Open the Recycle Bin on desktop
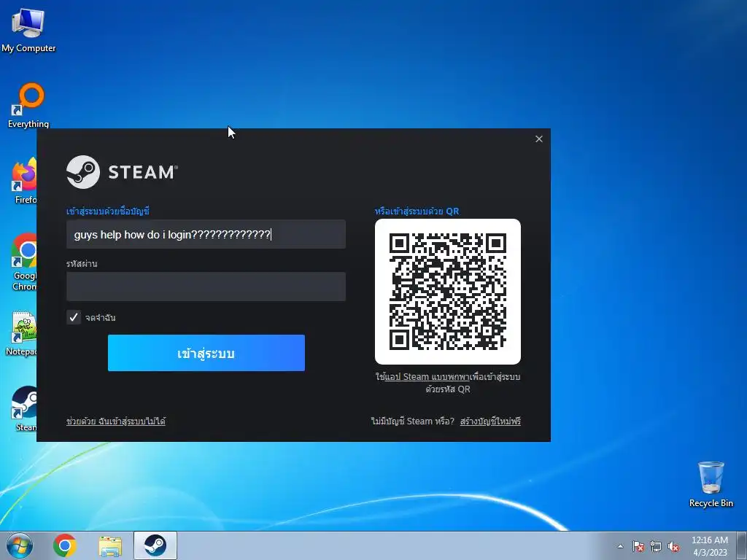This screenshot has width=747, height=560. [711, 484]
